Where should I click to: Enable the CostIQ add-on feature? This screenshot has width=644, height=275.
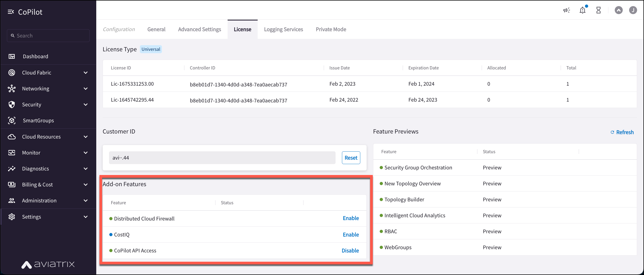pos(351,235)
